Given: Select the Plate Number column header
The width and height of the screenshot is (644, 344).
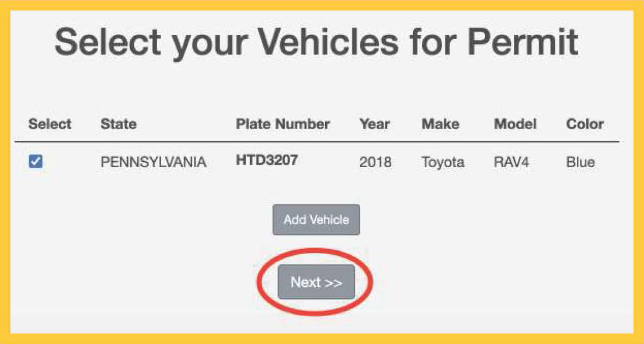Looking at the screenshot, I should [x=283, y=124].
